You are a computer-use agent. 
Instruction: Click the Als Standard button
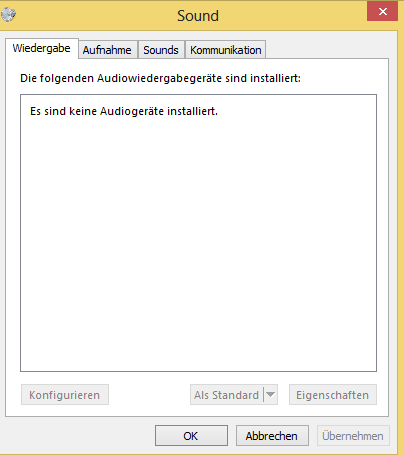[227, 395]
